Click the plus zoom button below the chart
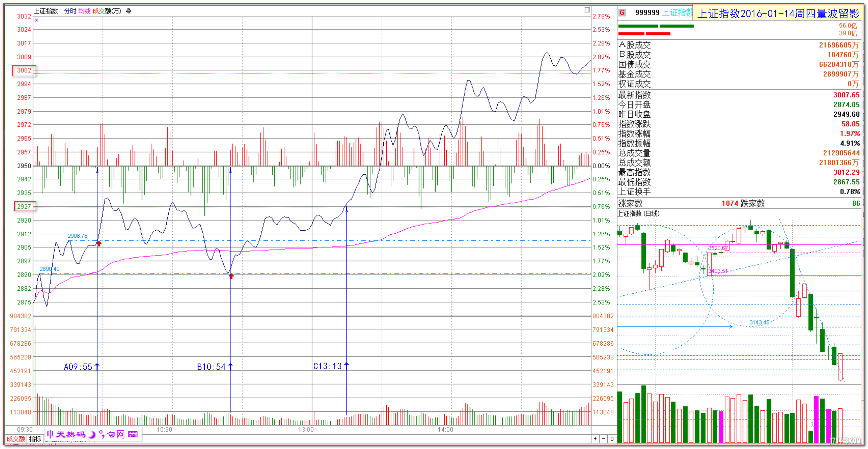This screenshot has width=868, height=449. [x=595, y=439]
